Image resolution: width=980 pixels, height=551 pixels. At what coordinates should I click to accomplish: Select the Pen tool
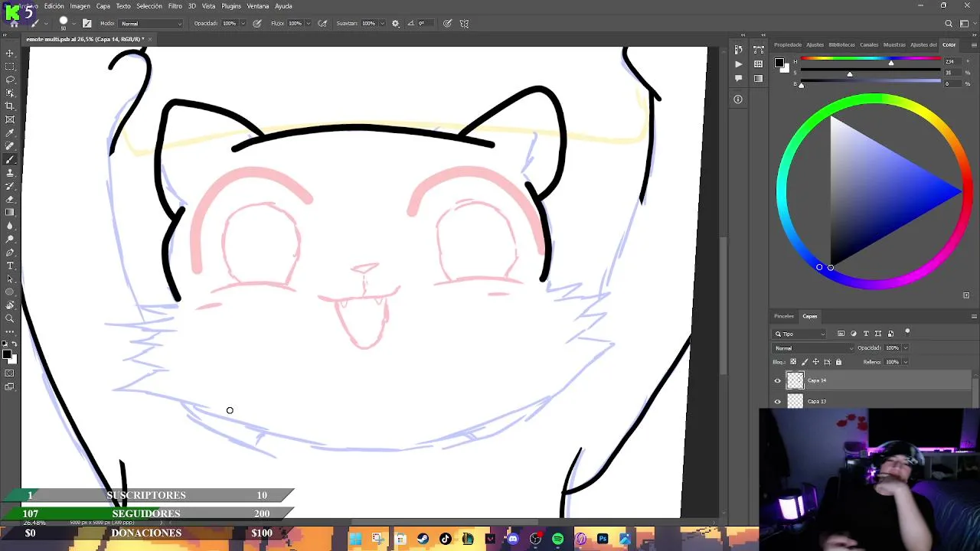pos(10,253)
